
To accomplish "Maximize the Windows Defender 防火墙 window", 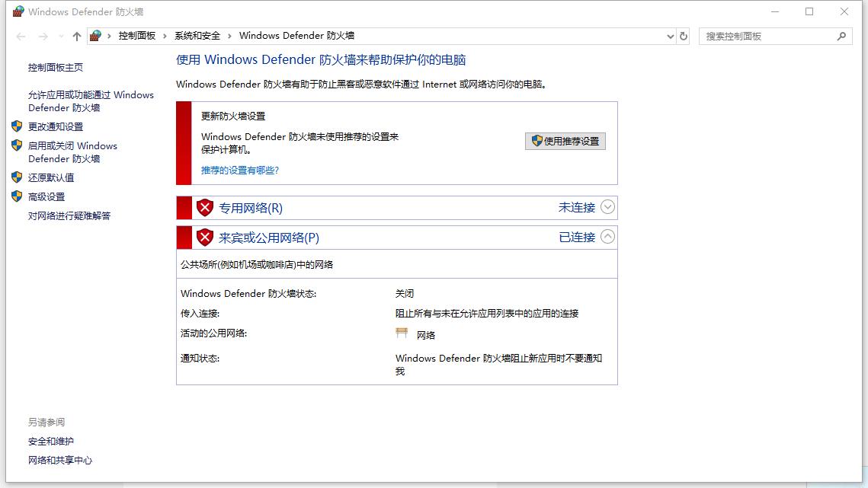I will [x=809, y=11].
